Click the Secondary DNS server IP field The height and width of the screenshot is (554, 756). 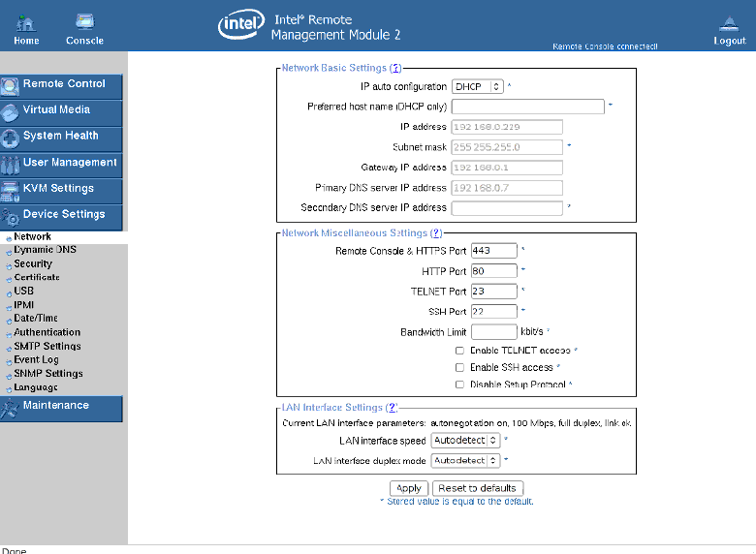coord(507,208)
